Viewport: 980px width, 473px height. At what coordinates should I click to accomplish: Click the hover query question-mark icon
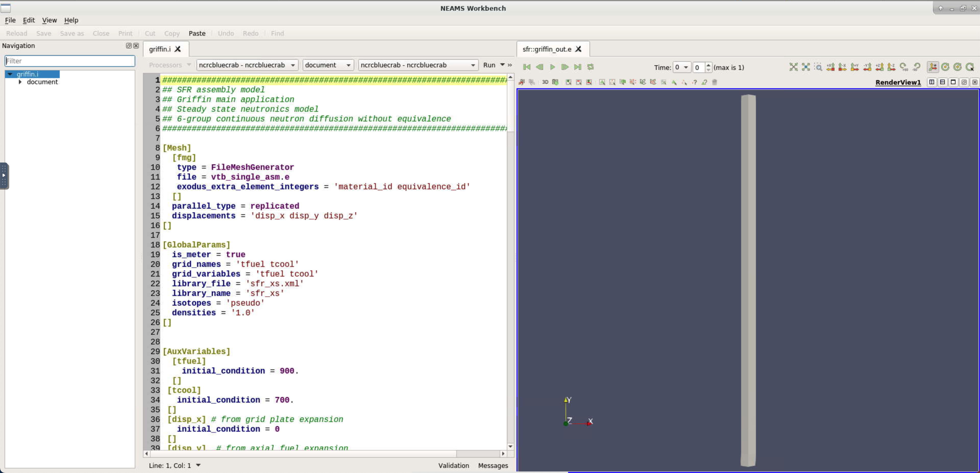point(694,82)
